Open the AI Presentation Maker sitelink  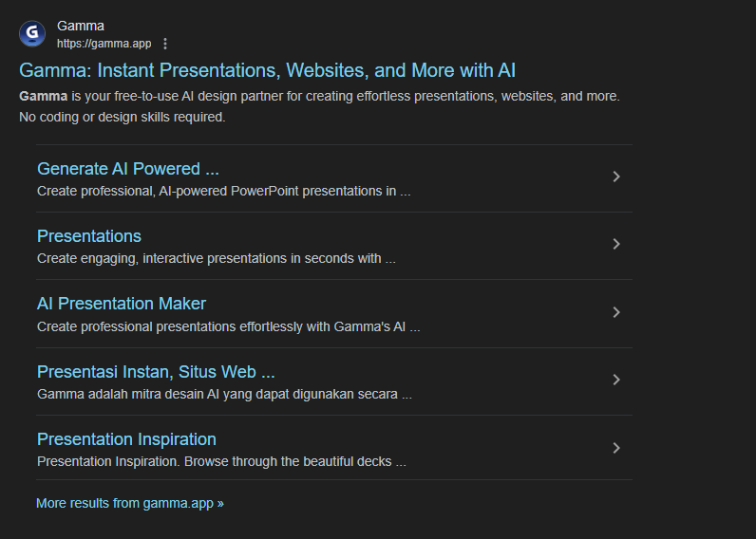point(122,304)
